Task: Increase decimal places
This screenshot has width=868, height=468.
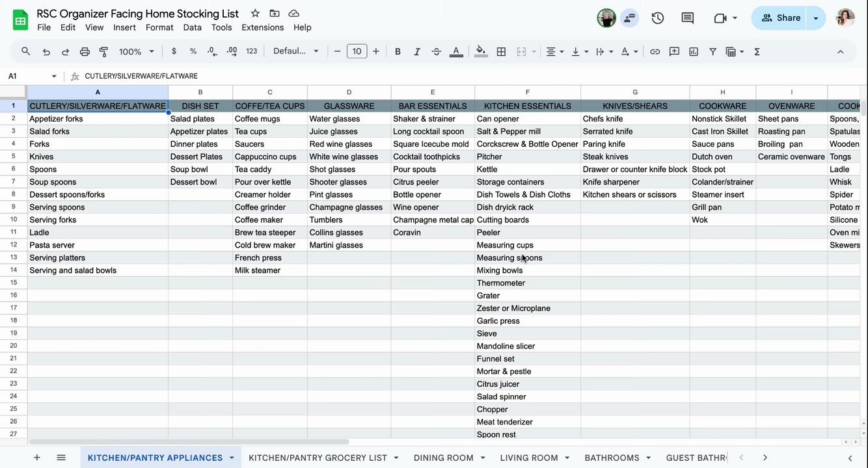Action: [x=232, y=51]
